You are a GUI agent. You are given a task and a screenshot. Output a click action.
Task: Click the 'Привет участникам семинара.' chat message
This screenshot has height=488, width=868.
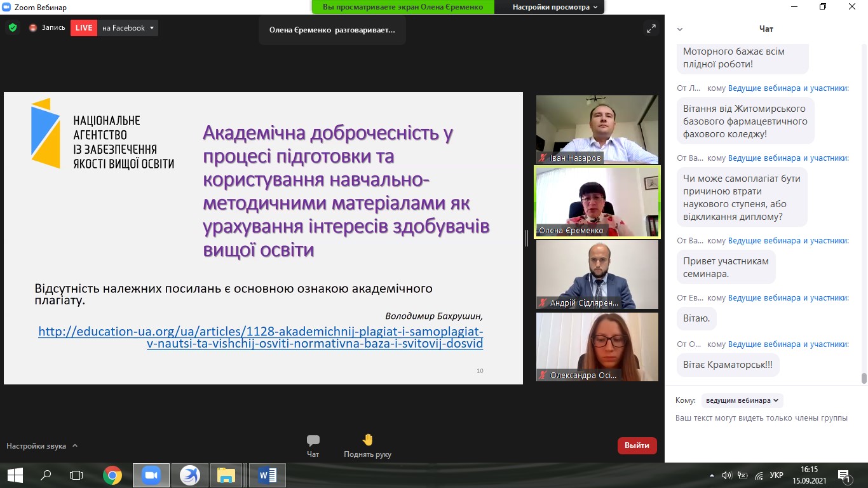coord(726,268)
